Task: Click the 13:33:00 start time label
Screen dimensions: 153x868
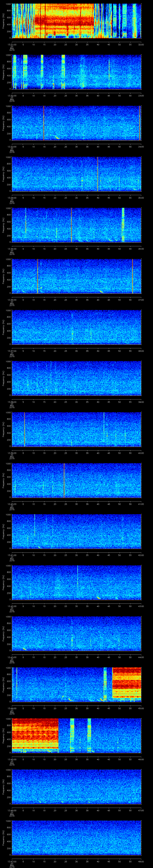Action: point(12,147)
